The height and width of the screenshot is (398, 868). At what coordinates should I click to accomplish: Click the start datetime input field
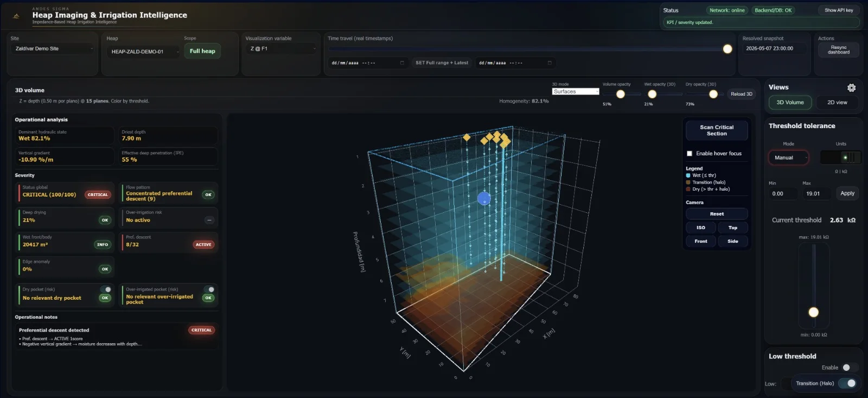(x=368, y=63)
